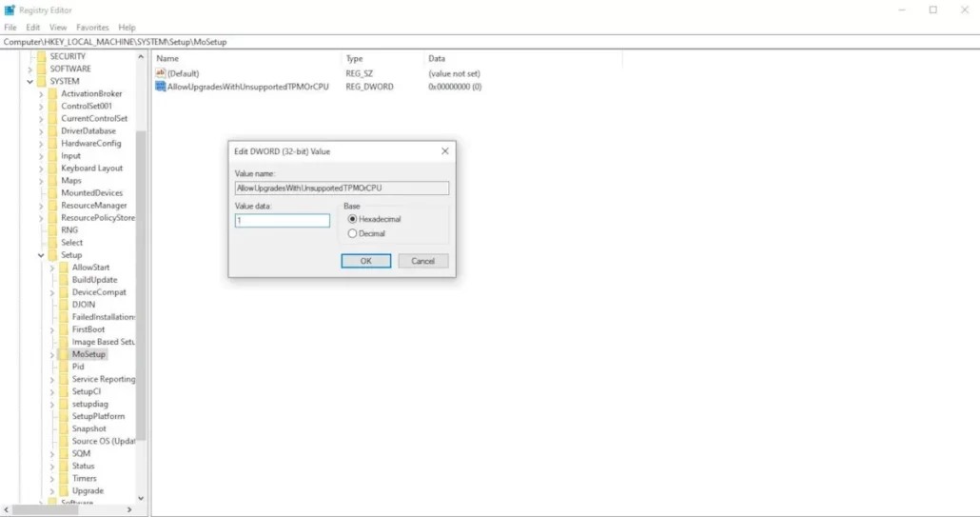980x517 pixels.
Task: Select the setupdiag tree item
Action: [x=90, y=404]
